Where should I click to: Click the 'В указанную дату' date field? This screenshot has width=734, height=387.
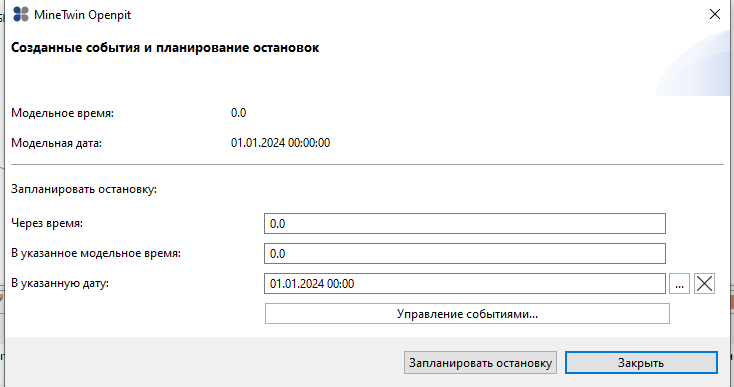coord(464,284)
